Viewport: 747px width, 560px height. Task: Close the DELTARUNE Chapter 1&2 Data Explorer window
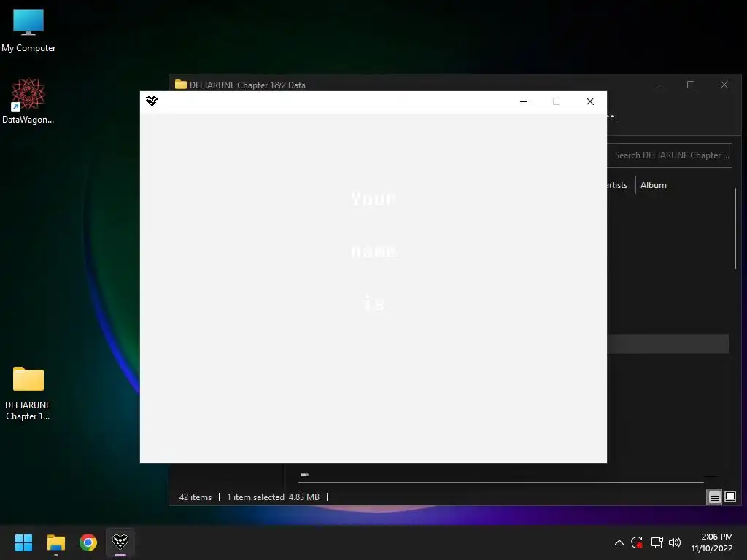pos(724,85)
